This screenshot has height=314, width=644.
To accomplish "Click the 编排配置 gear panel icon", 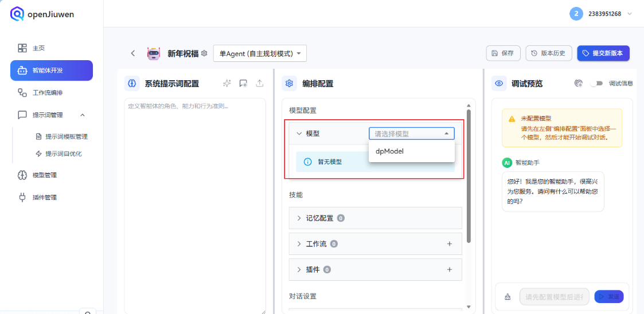I will [x=289, y=83].
